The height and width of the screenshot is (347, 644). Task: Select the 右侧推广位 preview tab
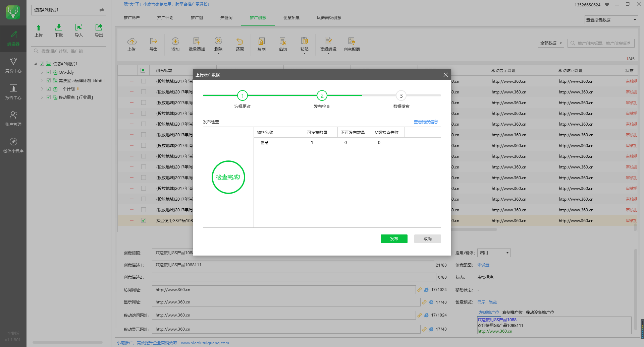click(x=512, y=313)
